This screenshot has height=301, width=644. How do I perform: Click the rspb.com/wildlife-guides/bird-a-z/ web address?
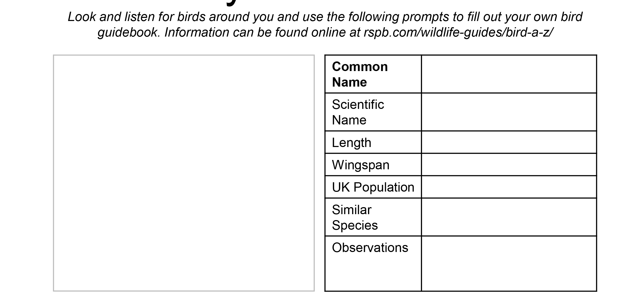(459, 32)
